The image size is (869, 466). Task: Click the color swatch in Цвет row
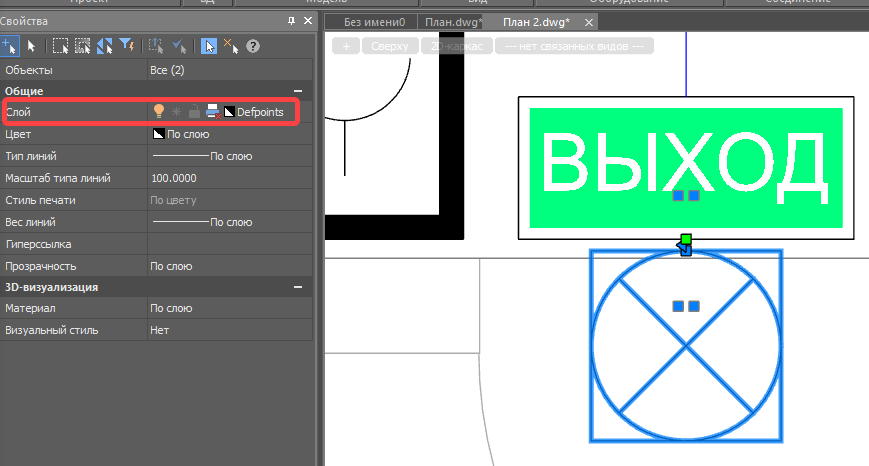[158, 134]
